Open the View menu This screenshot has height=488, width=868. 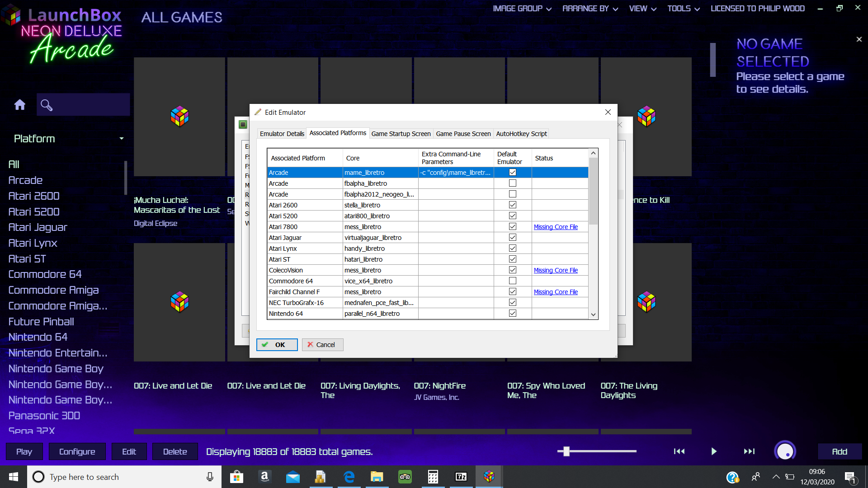[642, 9]
